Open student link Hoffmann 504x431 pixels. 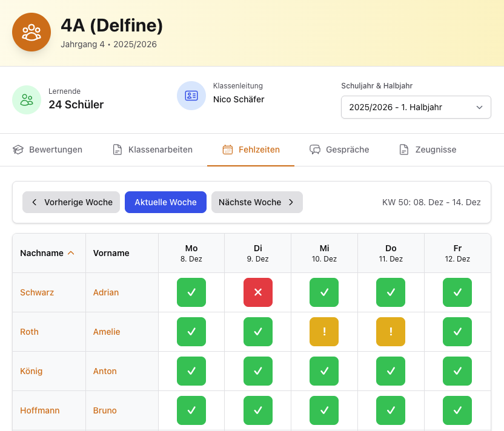pyautogui.click(x=40, y=410)
